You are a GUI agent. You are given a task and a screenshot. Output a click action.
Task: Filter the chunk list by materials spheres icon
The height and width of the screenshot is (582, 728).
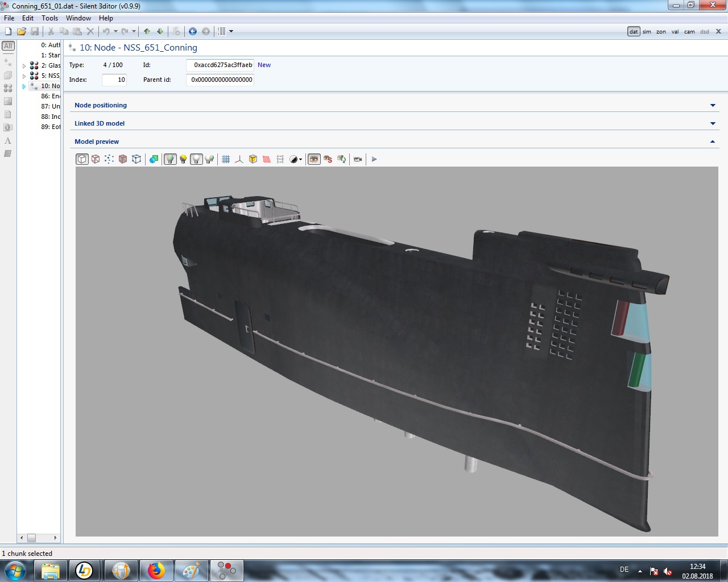8,88
